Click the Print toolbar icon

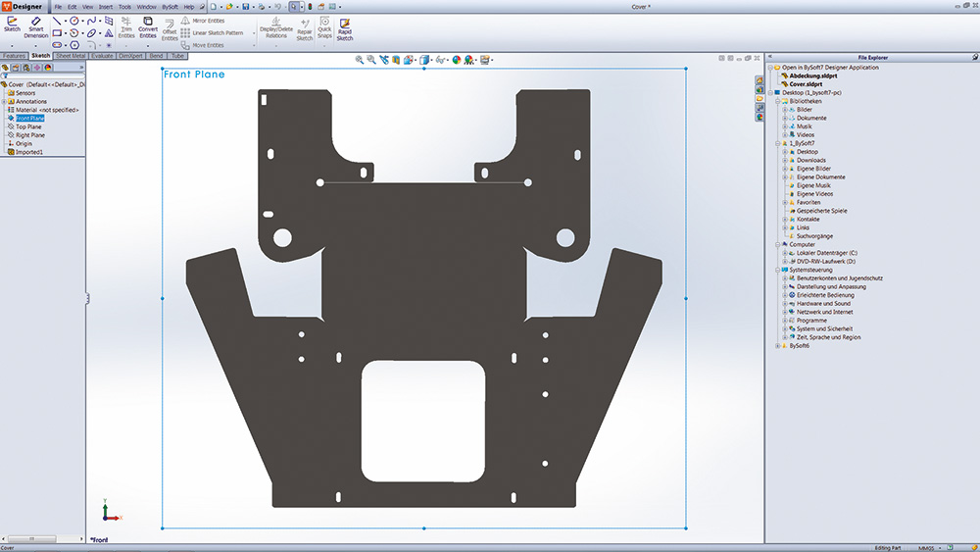pyautogui.click(x=262, y=7)
